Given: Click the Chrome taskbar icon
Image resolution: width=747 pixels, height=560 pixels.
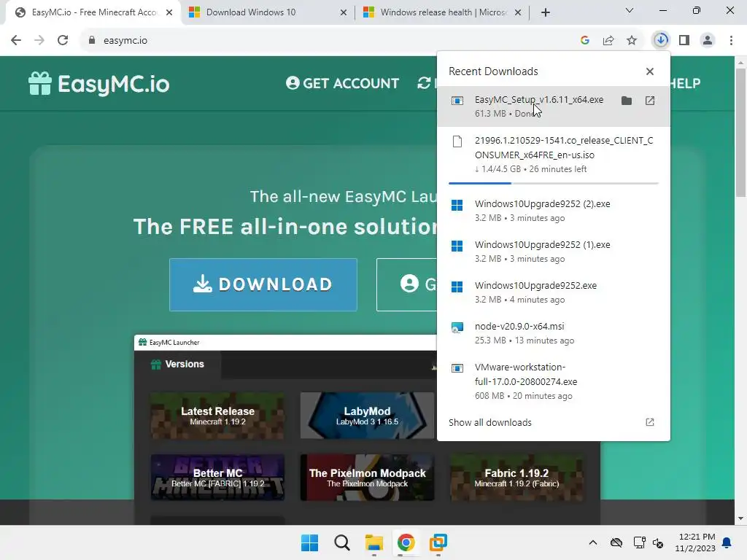Looking at the screenshot, I should [x=406, y=542].
